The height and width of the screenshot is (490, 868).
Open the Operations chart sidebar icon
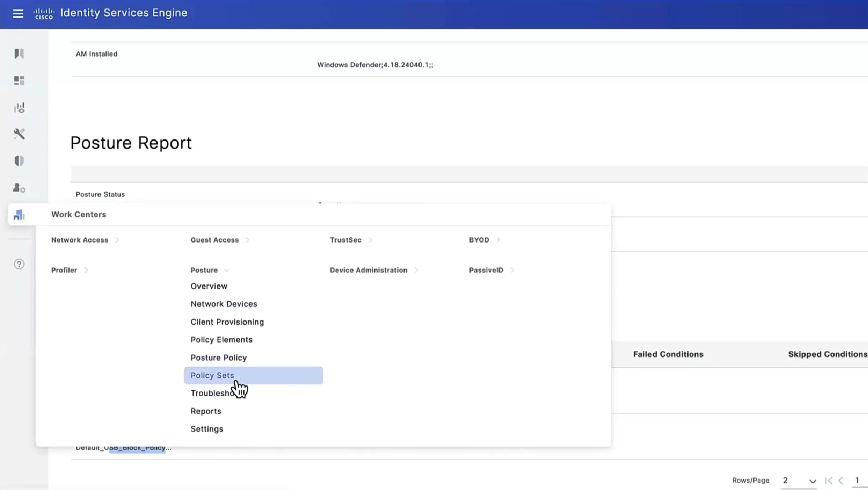click(19, 108)
